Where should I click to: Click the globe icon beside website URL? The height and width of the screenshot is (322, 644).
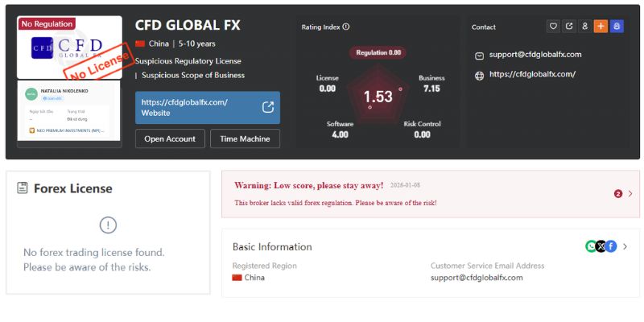479,76
